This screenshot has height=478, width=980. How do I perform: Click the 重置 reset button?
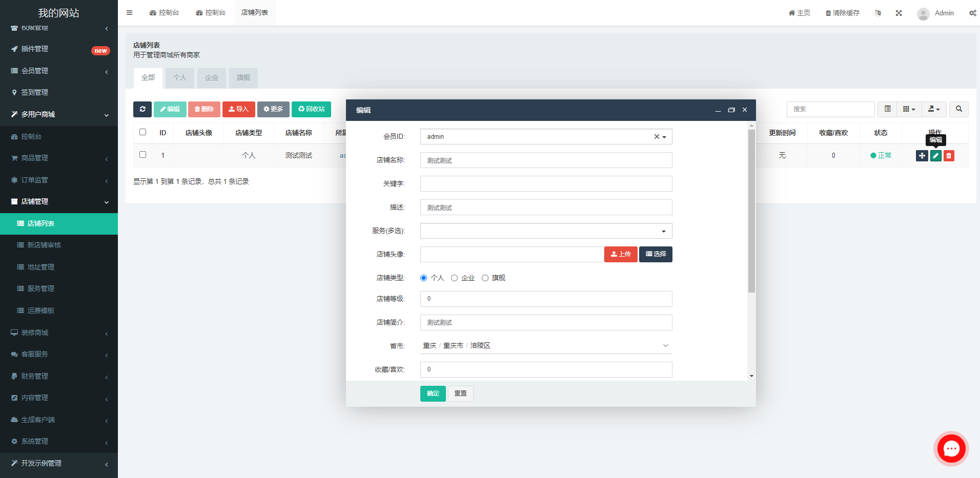point(460,393)
